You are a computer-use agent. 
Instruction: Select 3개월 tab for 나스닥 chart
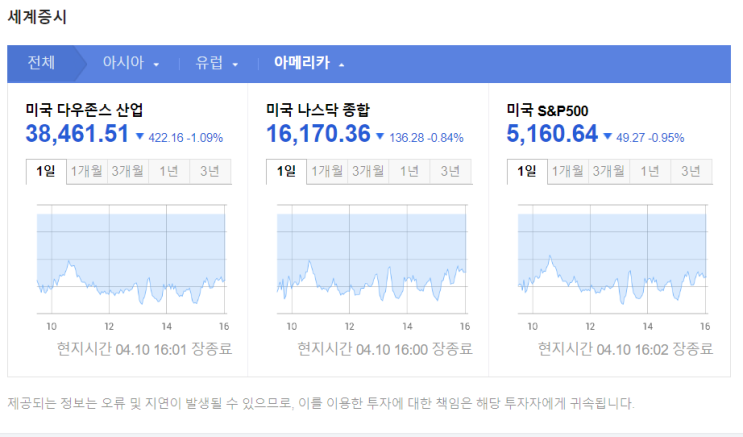tap(368, 171)
